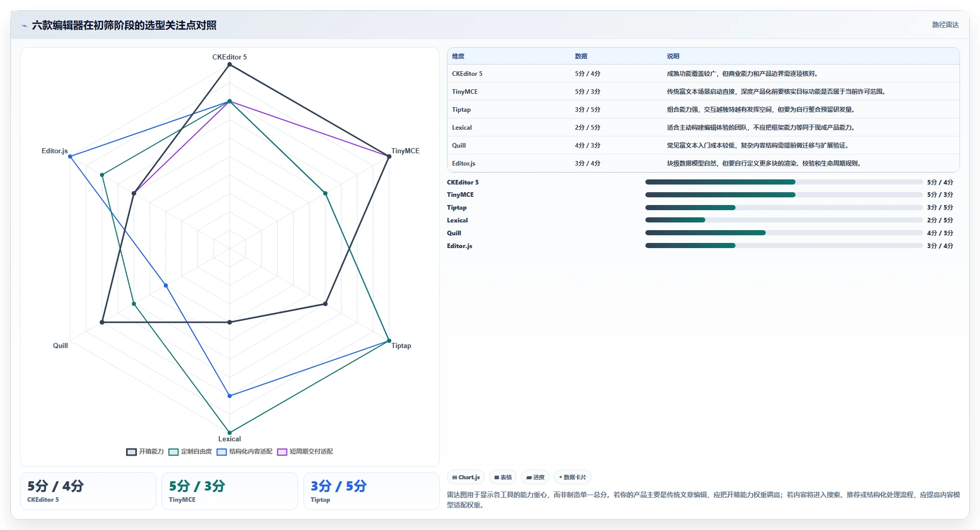Click the Quill radar axis label

60,345
